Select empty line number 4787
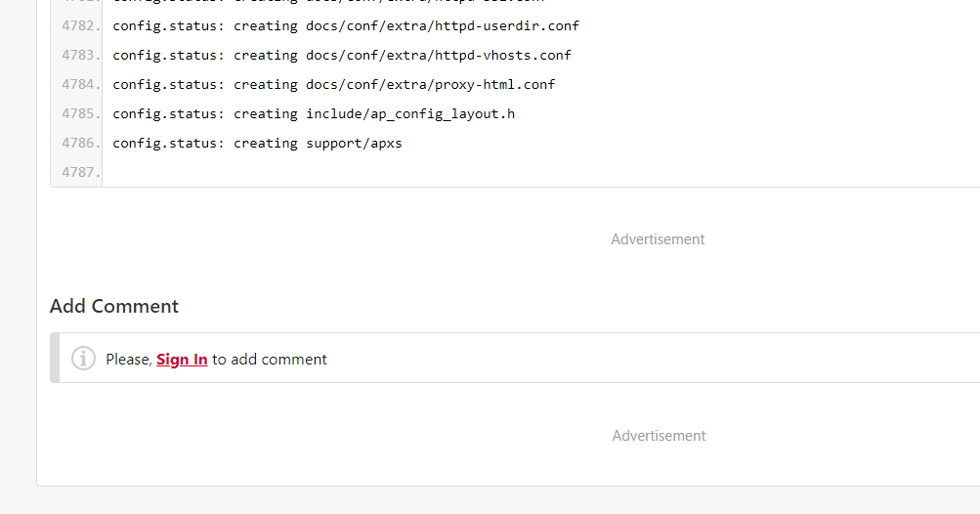The image size is (980, 514). (80, 173)
